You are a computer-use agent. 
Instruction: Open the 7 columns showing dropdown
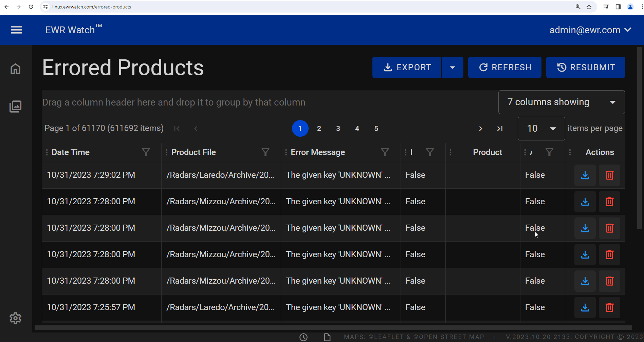pyautogui.click(x=562, y=102)
